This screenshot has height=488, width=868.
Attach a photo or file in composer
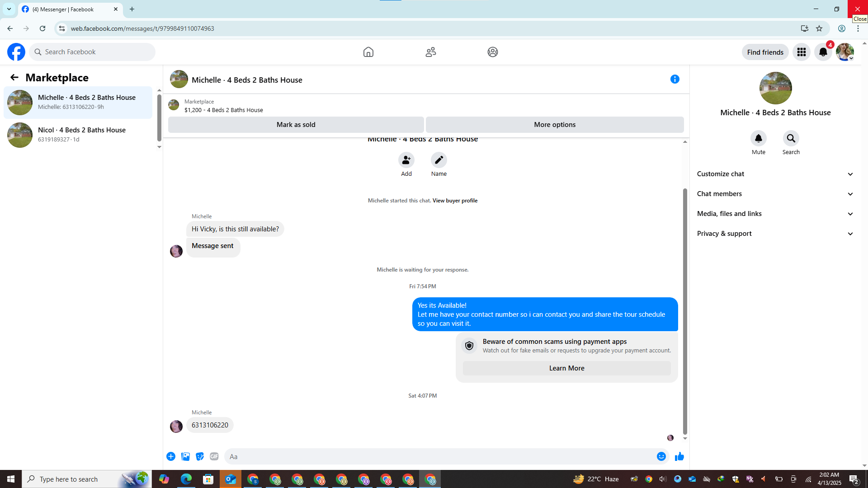tap(185, 456)
